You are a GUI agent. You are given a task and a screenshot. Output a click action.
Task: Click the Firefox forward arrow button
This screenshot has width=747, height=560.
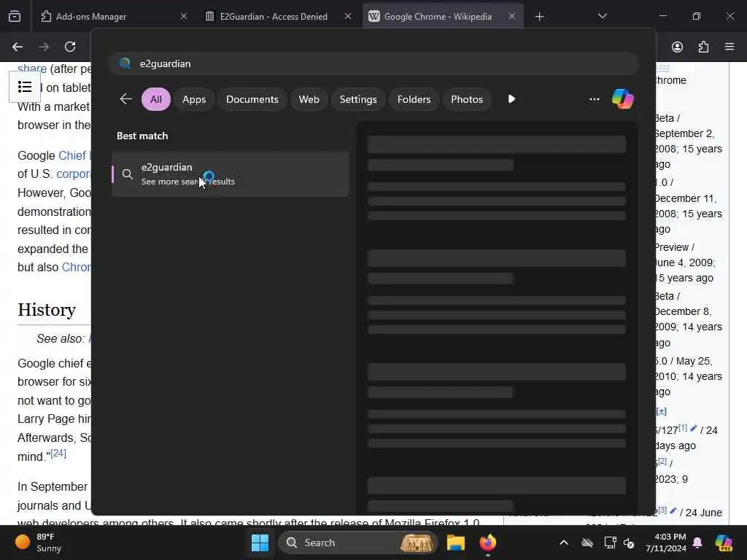pos(44,47)
